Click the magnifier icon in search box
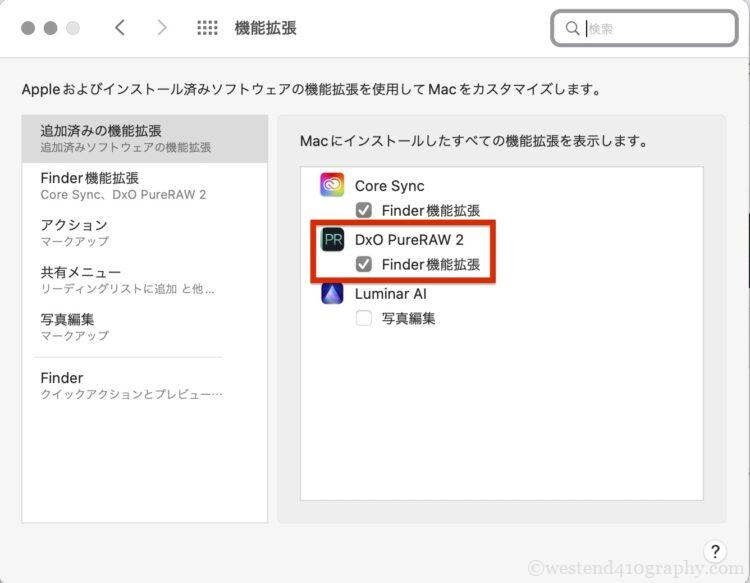 572,28
